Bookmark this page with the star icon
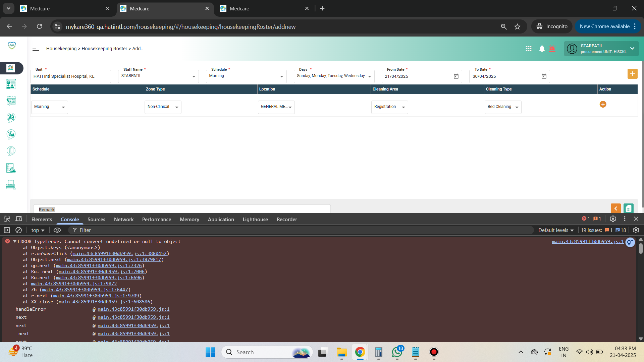Viewport: 644px width, 362px height. [518, 26]
